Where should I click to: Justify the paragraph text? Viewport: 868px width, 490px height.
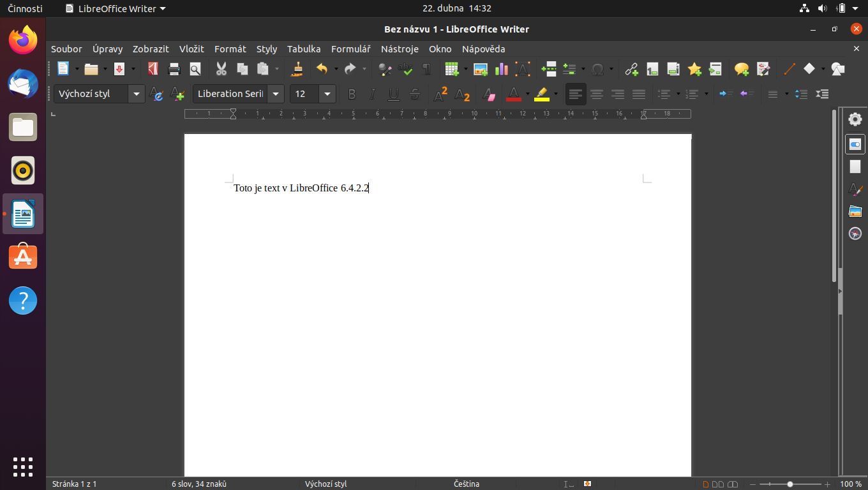(x=639, y=94)
